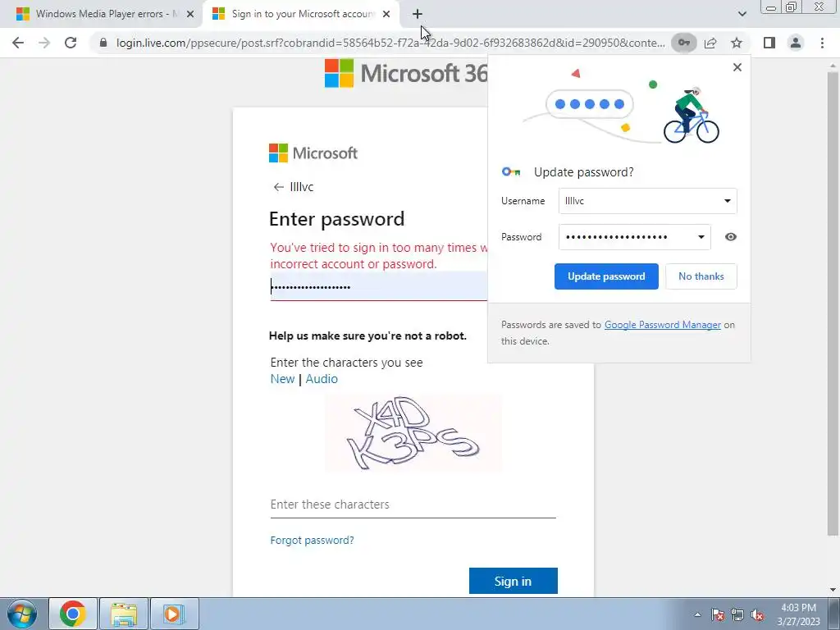Click the Microsoft 365 header logo
The height and width of the screenshot is (630, 840).
406,73
